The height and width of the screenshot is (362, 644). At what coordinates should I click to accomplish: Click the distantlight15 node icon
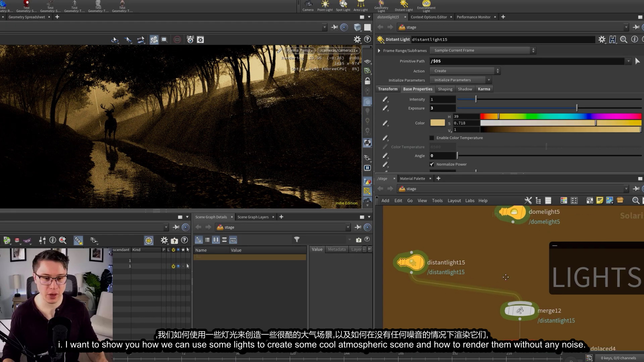pos(411,262)
